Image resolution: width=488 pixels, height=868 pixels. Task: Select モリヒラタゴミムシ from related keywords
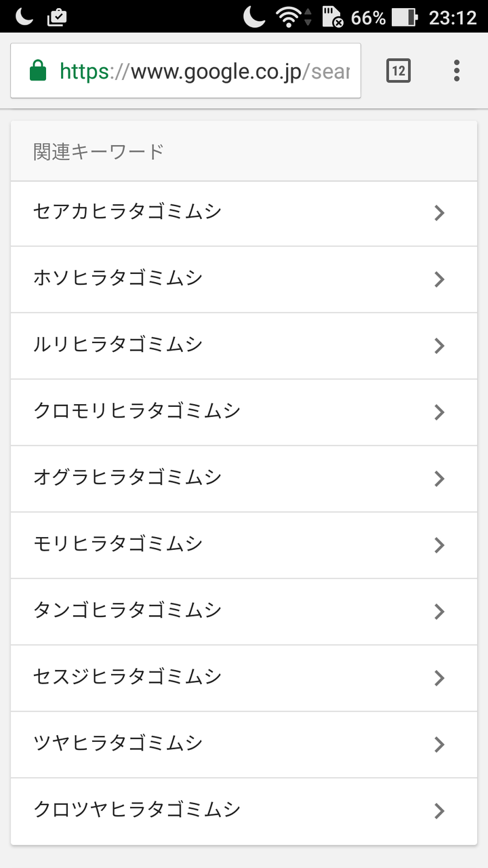[118, 545]
